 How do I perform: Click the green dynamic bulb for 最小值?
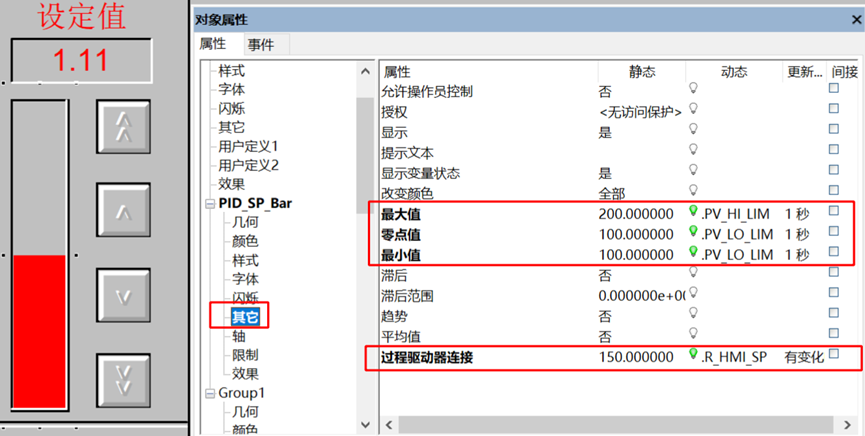[x=693, y=252]
